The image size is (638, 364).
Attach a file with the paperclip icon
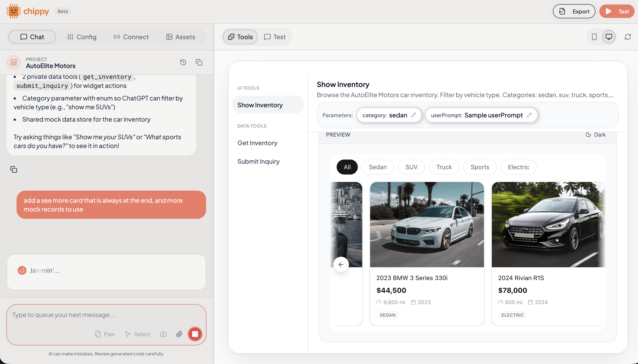pos(179,334)
